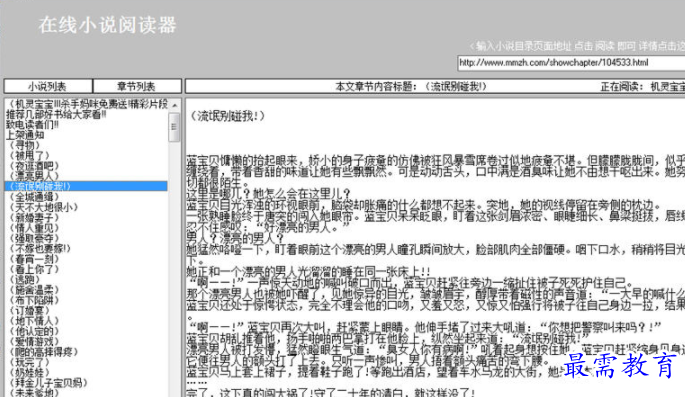Viewport: 685px width, 397px height.
Task: Click the chapter list scrollbar thumb
Action: tap(174, 127)
